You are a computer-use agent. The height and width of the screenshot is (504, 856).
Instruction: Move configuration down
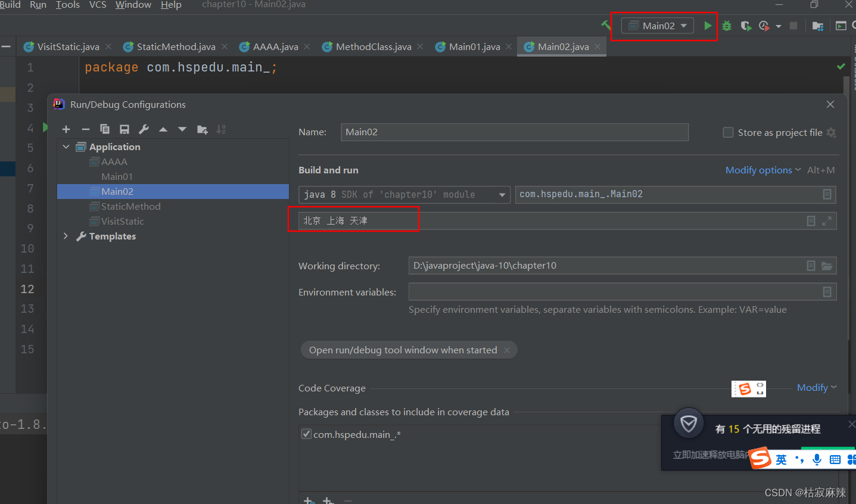pos(182,129)
